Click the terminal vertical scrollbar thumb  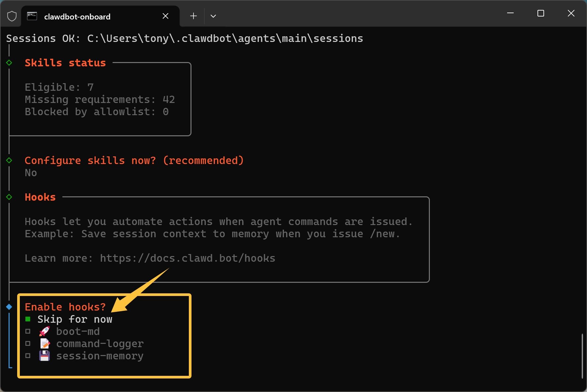click(x=582, y=356)
